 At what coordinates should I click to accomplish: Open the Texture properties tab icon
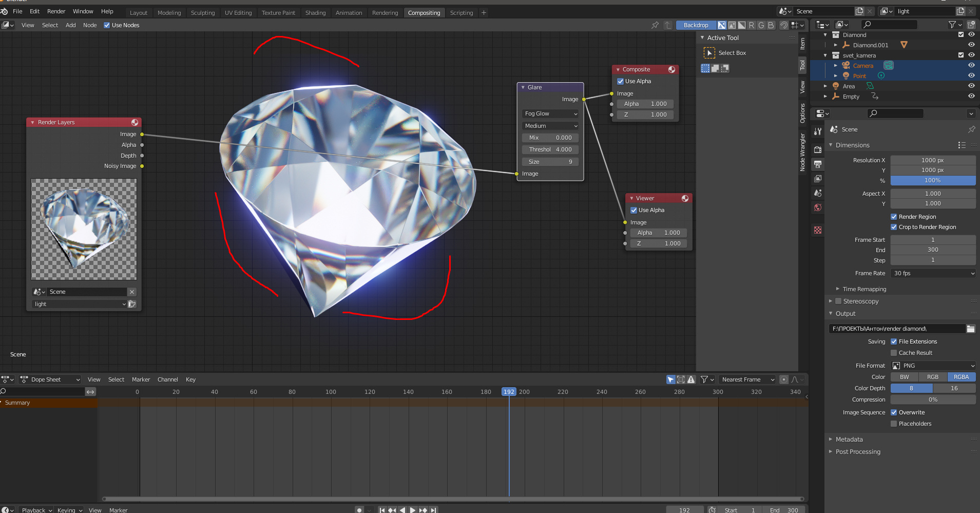point(818,230)
